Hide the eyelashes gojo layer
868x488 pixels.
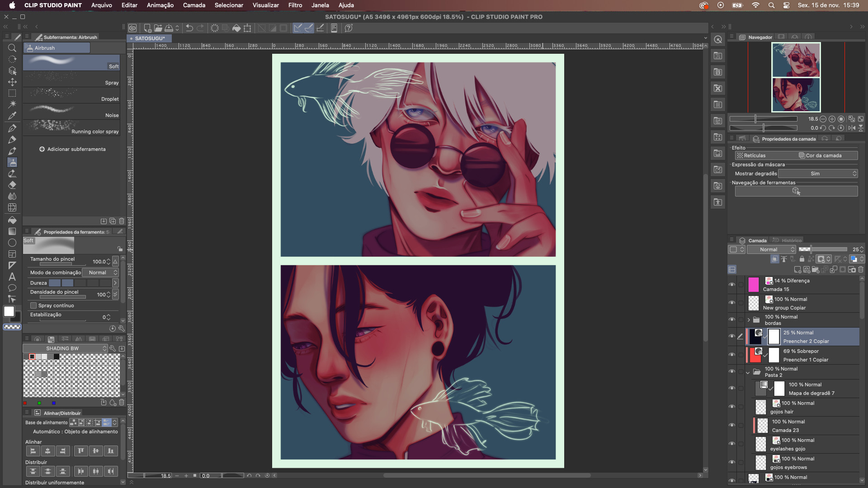point(732,444)
